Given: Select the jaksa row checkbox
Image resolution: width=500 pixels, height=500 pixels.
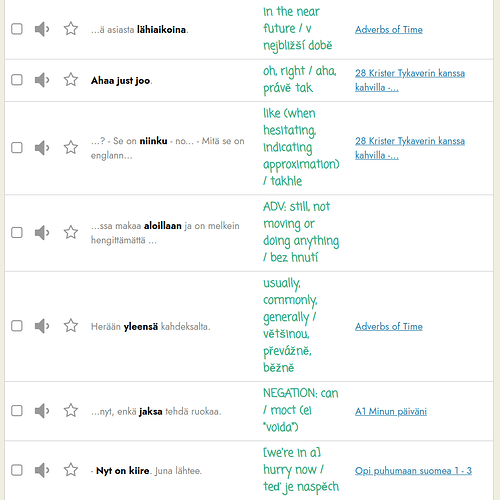Looking at the screenshot, I should tap(17, 411).
